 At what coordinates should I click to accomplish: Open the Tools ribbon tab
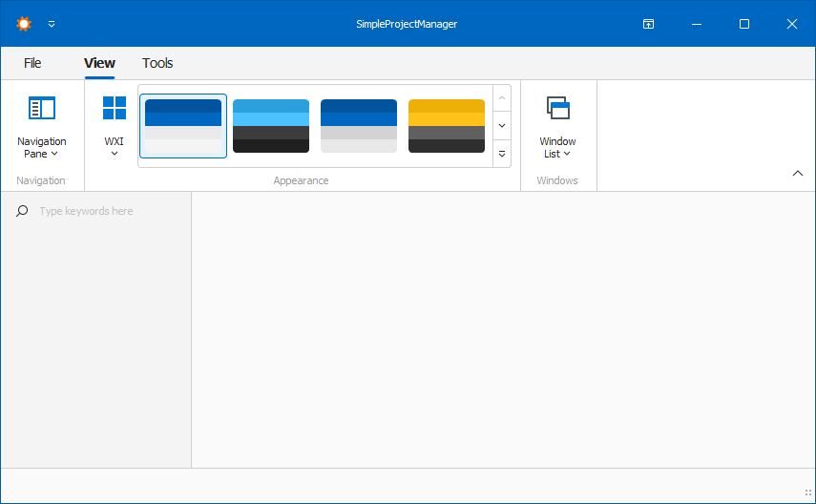tap(157, 63)
